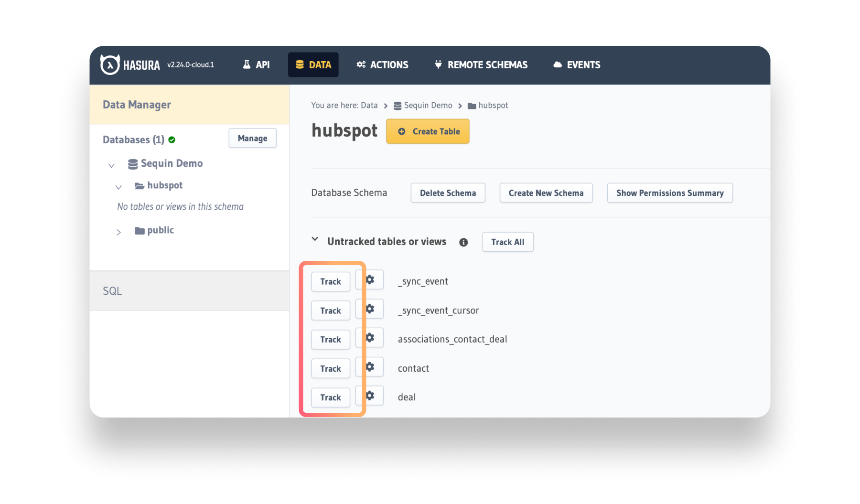The width and height of the screenshot is (860, 504).
Task: Expand the public schema folder
Action: click(118, 232)
